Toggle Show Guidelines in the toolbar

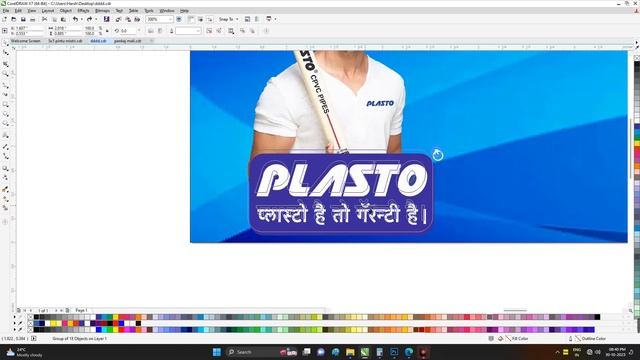210,19
